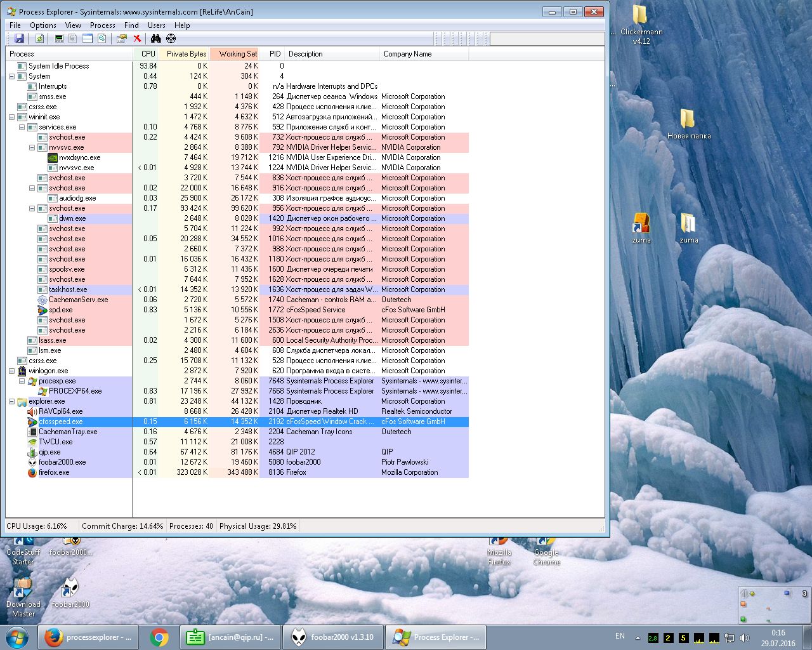Select the lsass.exe process row

[x=237, y=340]
